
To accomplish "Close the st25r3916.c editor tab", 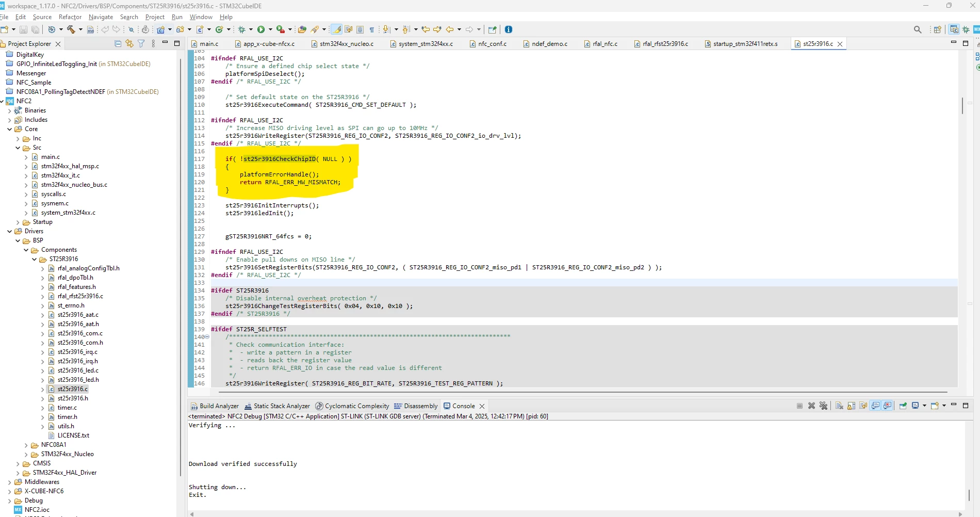I will [840, 44].
